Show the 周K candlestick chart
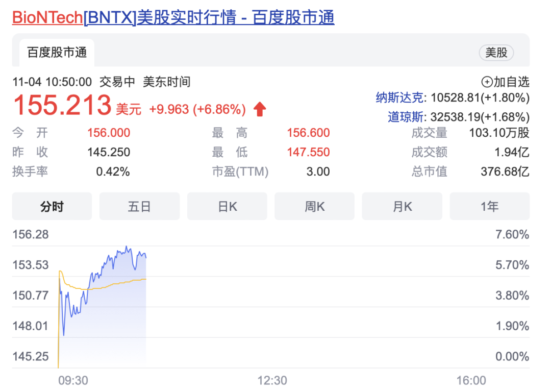Screen dimensions: 551x392 click(314, 206)
